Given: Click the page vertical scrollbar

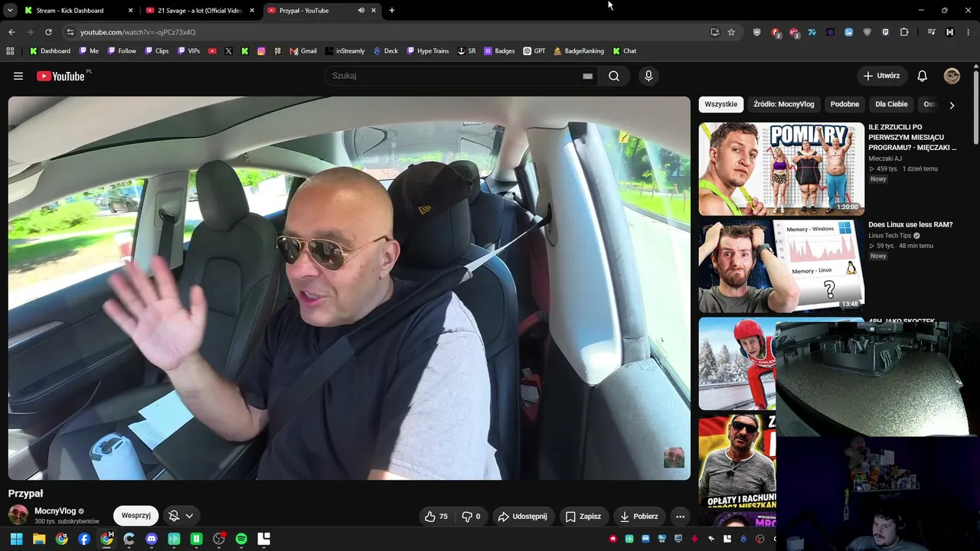Looking at the screenshot, I should coord(976,106).
